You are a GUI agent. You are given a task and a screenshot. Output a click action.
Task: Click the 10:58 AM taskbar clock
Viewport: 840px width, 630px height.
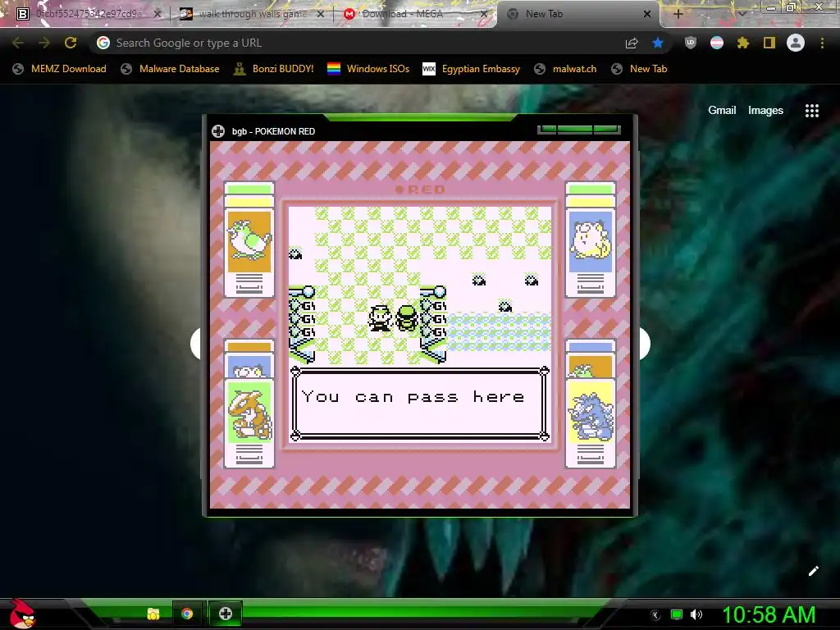769,614
